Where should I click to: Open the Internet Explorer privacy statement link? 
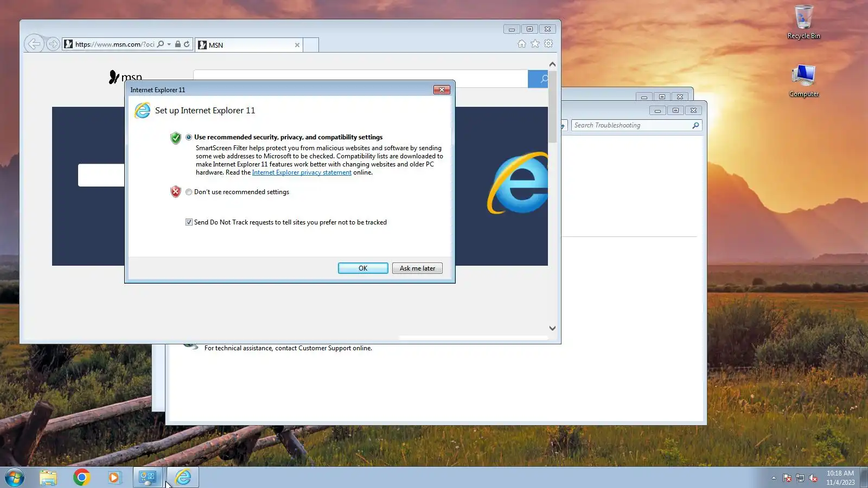click(302, 172)
